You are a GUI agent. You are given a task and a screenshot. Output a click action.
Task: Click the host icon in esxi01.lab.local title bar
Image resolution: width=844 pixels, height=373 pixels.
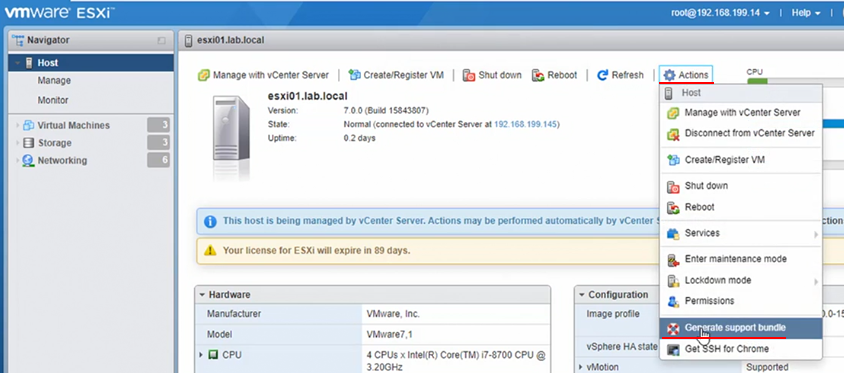click(188, 40)
